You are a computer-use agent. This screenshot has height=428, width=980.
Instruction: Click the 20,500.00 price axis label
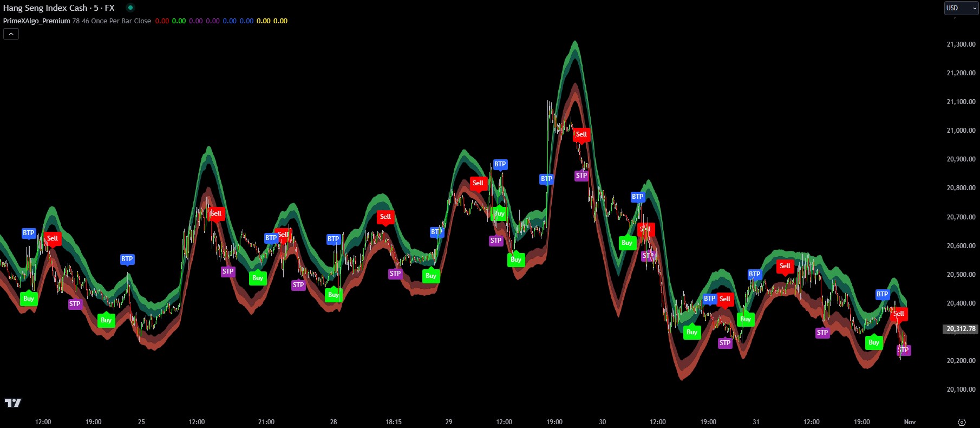coord(961,275)
